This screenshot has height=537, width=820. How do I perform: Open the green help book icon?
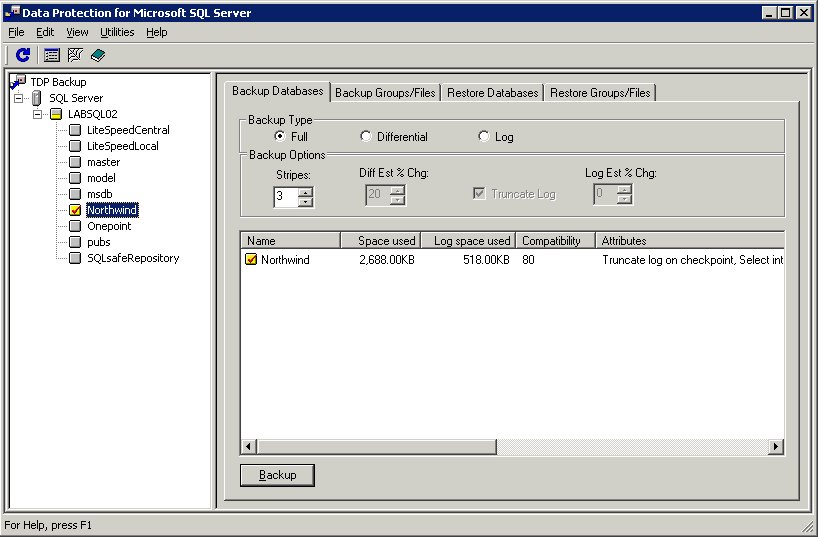[x=98, y=55]
